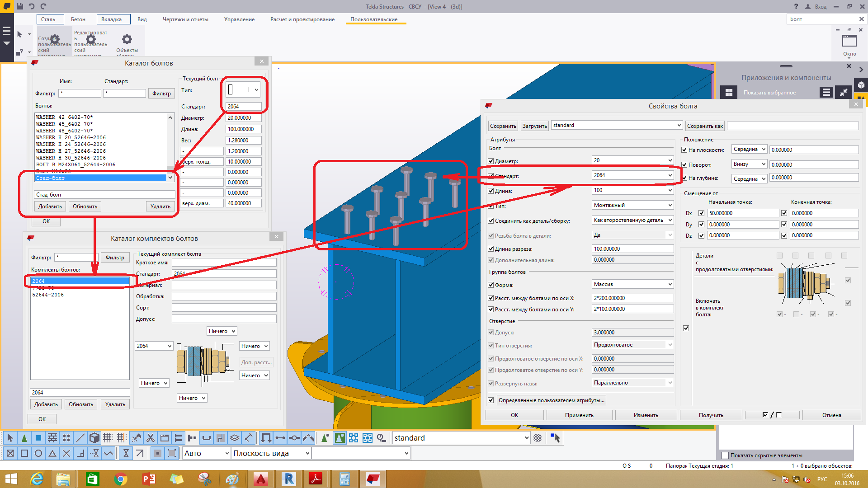Click the layers stack selection icon
Viewport: 868px width, 488px height.
[234, 438]
